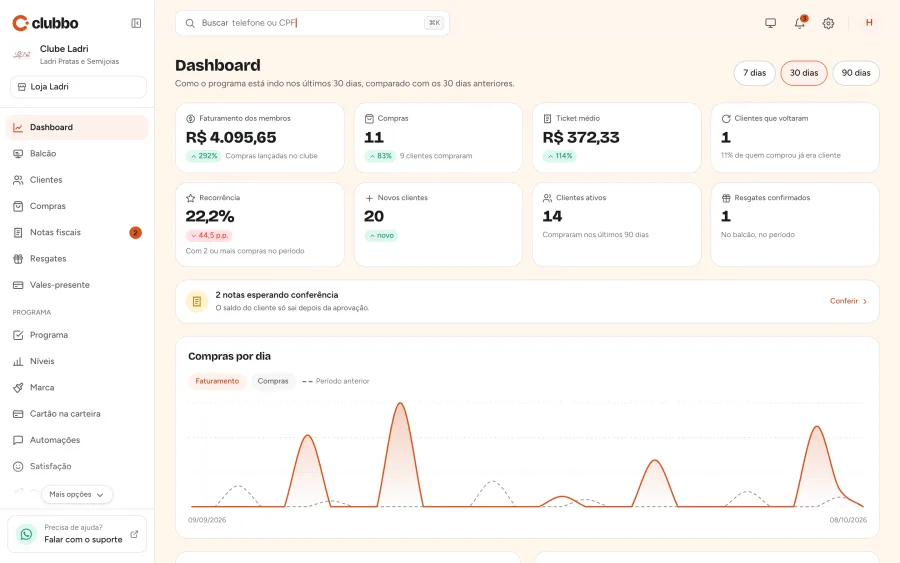Click the Níveis bar chart icon

[18, 361]
